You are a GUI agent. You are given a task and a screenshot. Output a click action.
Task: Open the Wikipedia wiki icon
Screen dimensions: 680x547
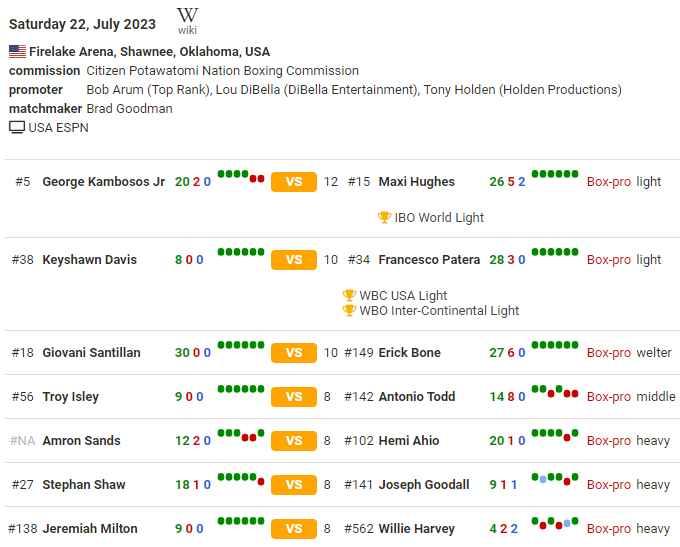coord(187,20)
